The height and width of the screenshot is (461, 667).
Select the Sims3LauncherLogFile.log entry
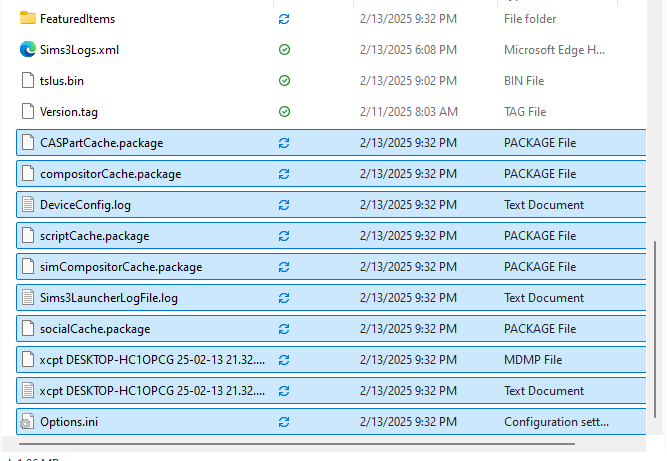tap(331, 298)
